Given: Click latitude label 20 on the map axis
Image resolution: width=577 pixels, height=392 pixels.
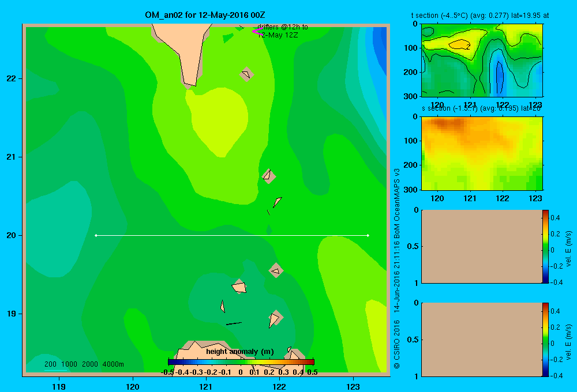Looking at the screenshot, I should pos(12,235).
